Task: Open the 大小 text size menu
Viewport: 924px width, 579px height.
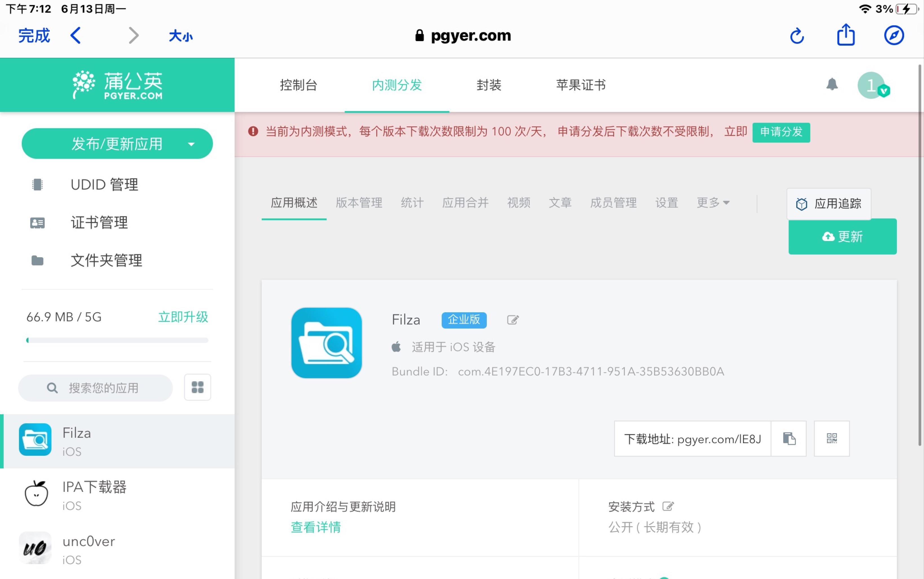Action: point(181,36)
